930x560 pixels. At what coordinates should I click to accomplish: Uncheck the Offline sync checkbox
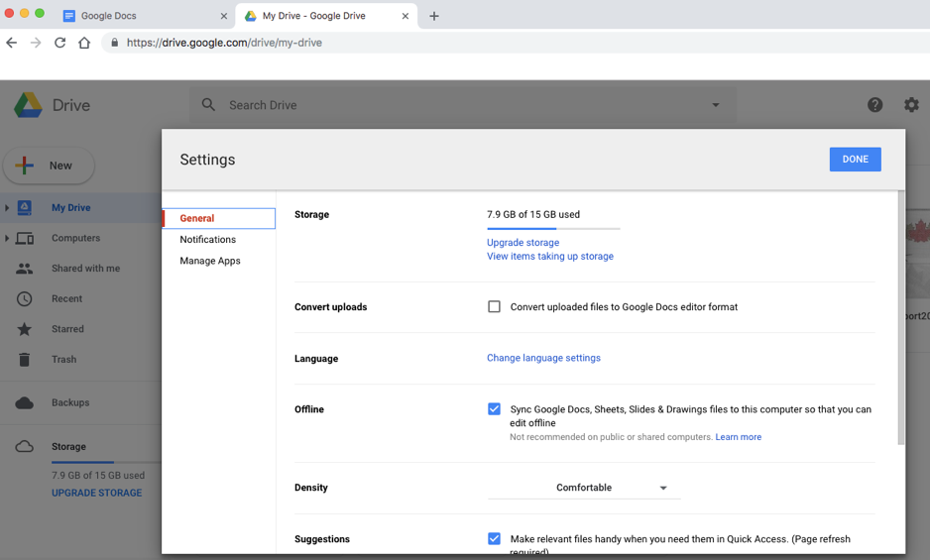[x=494, y=409]
